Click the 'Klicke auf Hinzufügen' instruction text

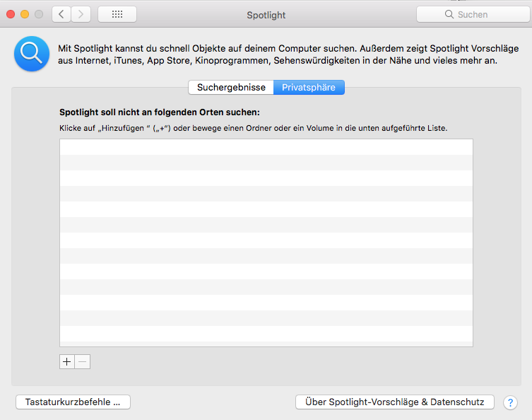tap(253, 129)
